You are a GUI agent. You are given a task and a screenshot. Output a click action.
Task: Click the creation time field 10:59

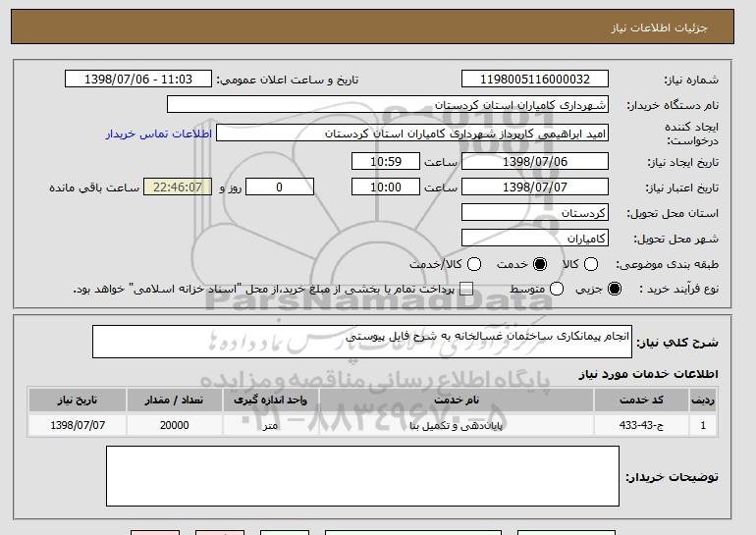386,161
